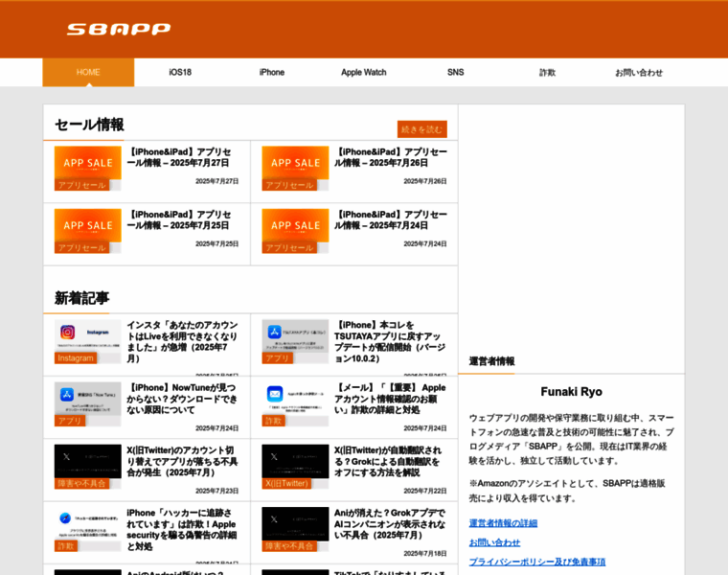The image size is (728, 575).
Task: Open インスタ Live利用できなくなりました article
Action: pyautogui.click(x=182, y=341)
